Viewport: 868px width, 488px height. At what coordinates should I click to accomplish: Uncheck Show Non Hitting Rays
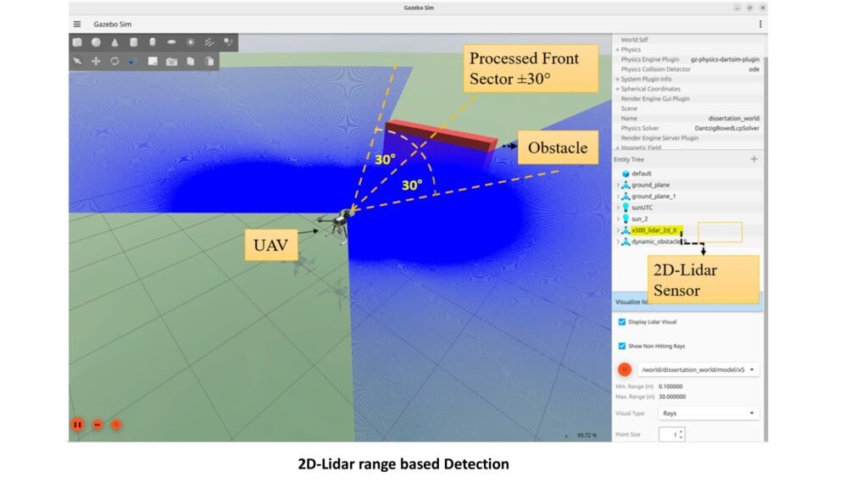click(622, 347)
